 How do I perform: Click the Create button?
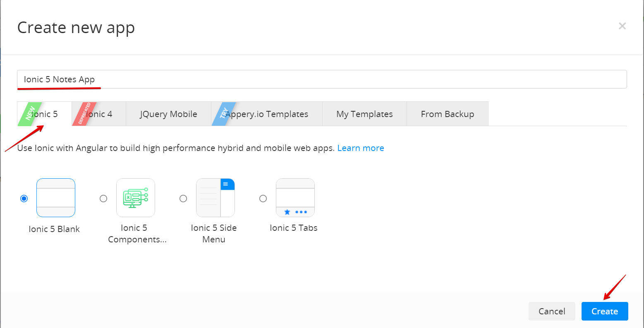605,311
